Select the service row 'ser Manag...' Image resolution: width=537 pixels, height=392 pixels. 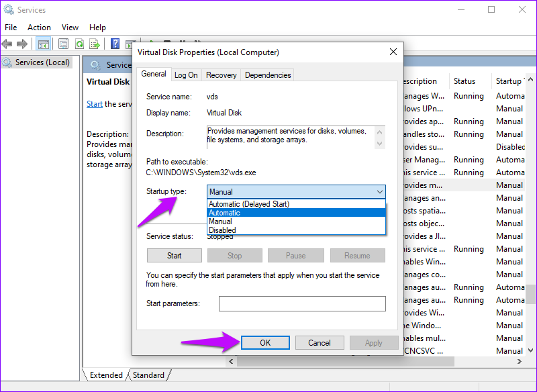click(464, 160)
